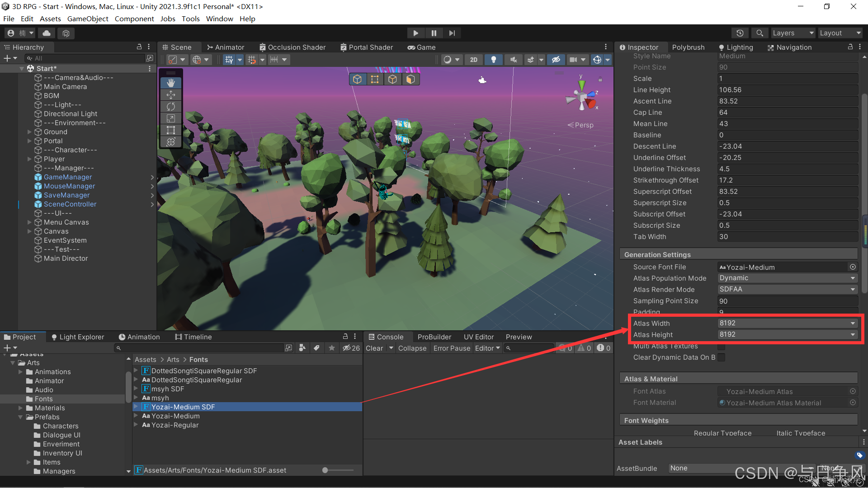The image size is (868, 488).
Task: Click the Pause button
Action: click(x=434, y=33)
